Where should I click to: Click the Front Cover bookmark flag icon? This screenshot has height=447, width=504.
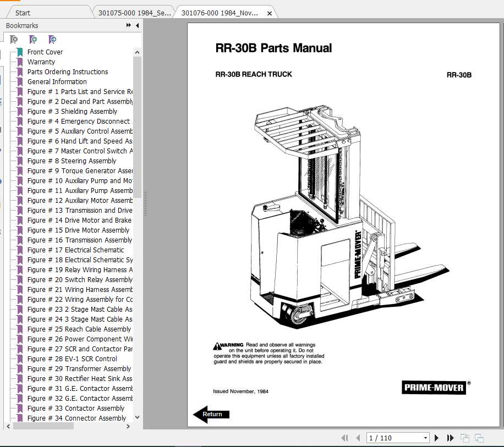[18, 52]
